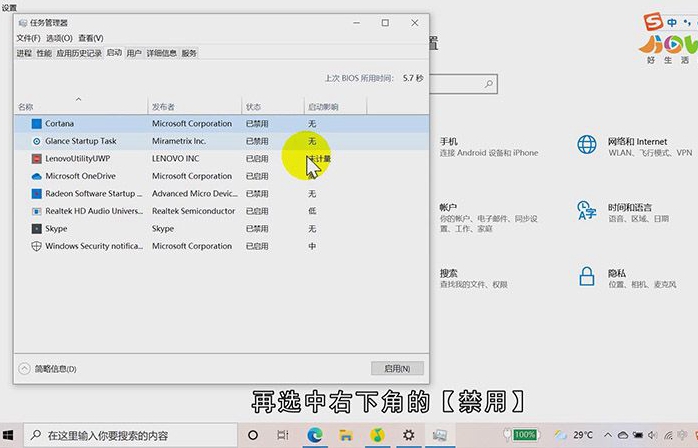This screenshot has width=698, height=448.
Task: Click the Windows Security shield icon
Action: point(37,246)
